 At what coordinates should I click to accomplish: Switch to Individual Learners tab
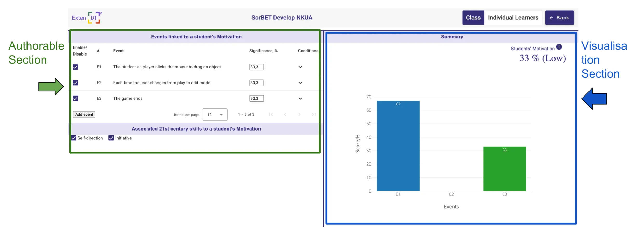(x=513, y=18)
